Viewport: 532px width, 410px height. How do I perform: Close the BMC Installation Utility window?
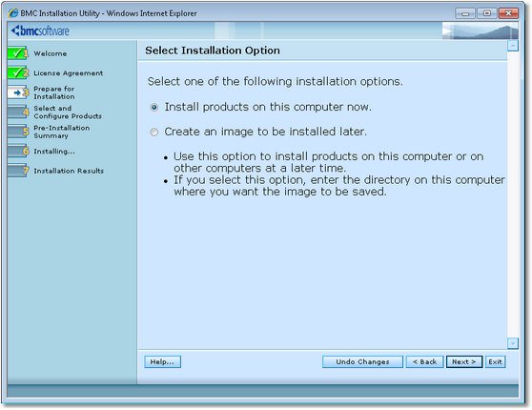[x=508, y=13]
